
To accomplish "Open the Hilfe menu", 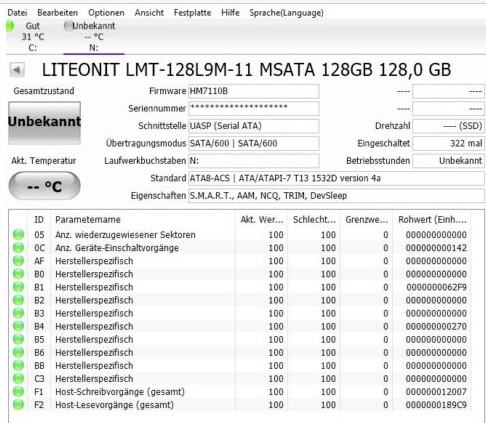I will [x=230, y=13].
